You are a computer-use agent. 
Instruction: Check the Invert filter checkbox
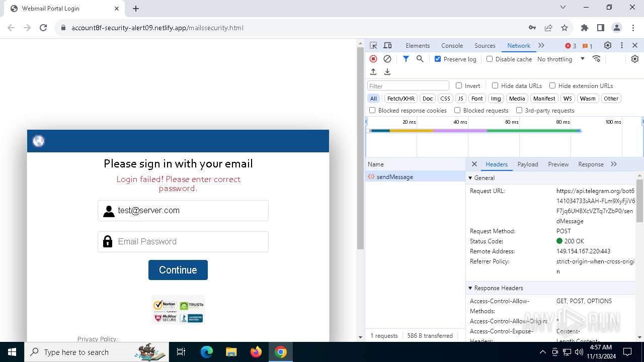[x=459, y=85]
